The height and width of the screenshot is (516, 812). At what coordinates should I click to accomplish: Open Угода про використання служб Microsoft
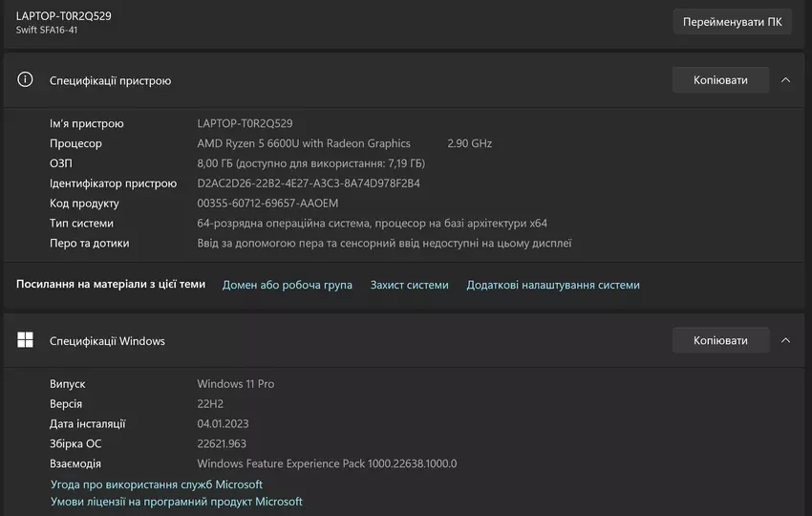(x=156, y=484)
